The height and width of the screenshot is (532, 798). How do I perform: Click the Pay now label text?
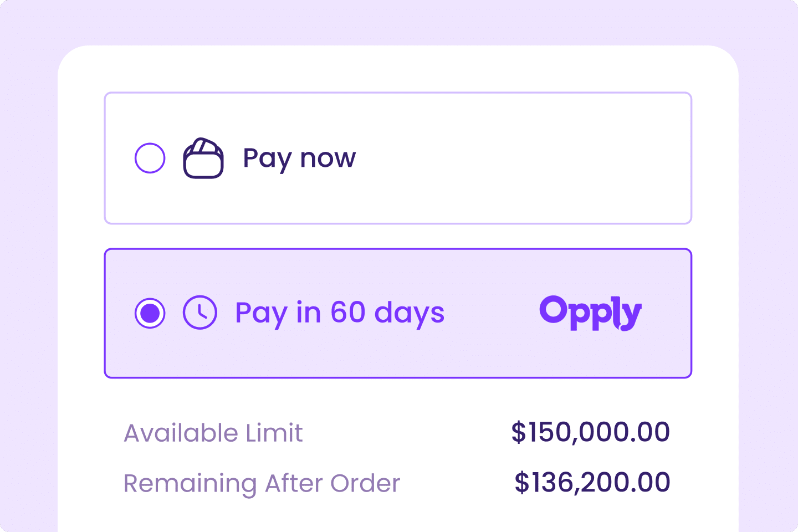pos(299,158)
